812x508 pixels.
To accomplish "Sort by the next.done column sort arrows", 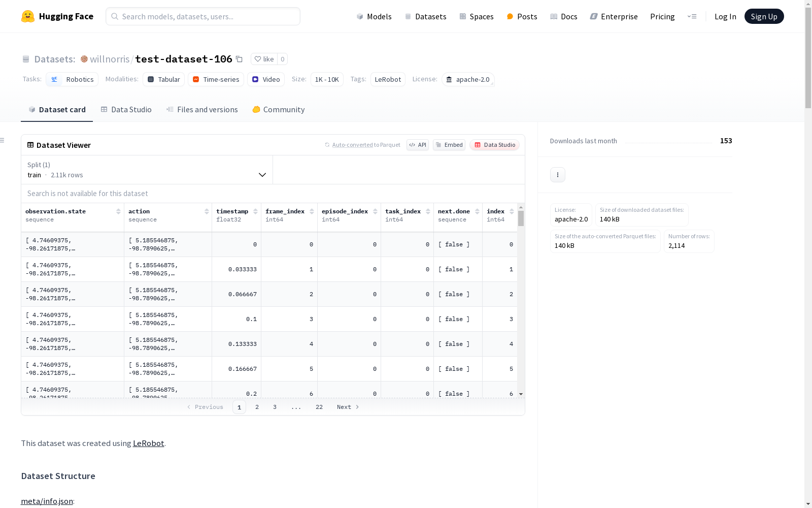I will (x=477, y=211).
